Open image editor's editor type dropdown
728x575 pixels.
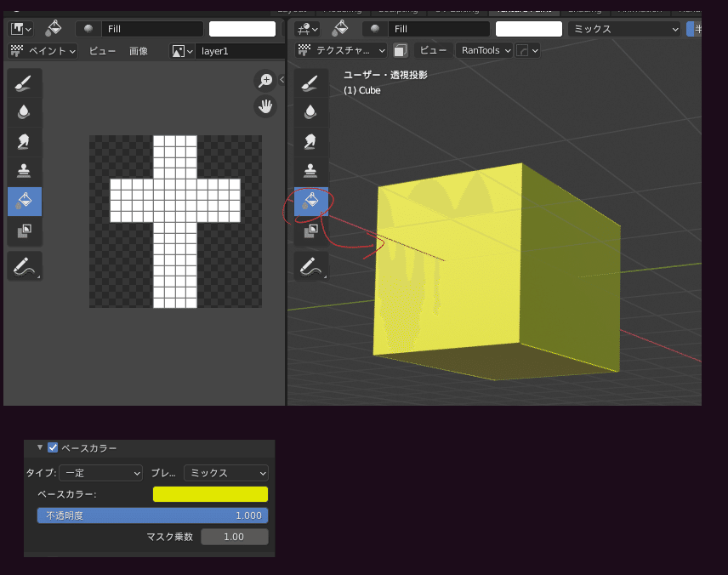click(20, 29)
